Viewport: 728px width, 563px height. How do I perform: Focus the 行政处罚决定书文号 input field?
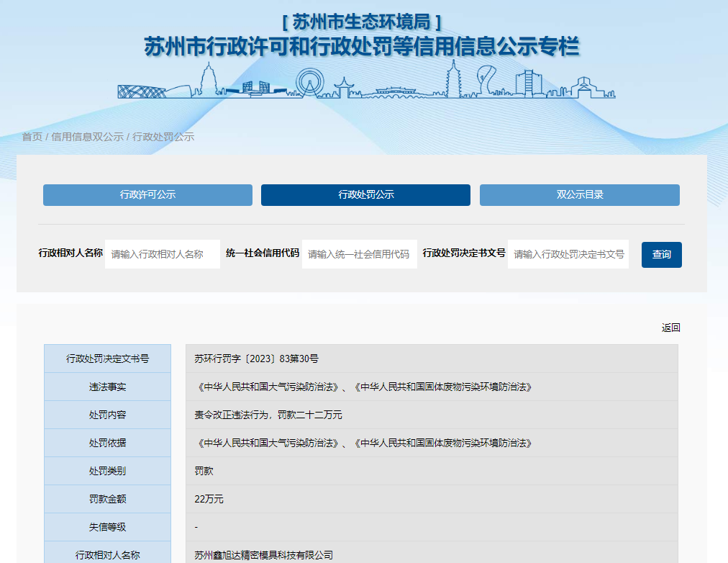pos(568,254)
